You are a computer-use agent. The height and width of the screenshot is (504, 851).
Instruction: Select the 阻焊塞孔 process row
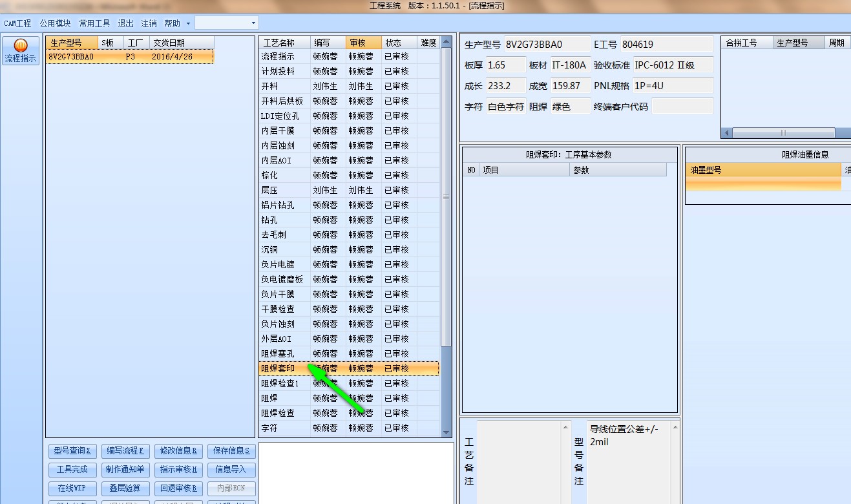[349, 353]
